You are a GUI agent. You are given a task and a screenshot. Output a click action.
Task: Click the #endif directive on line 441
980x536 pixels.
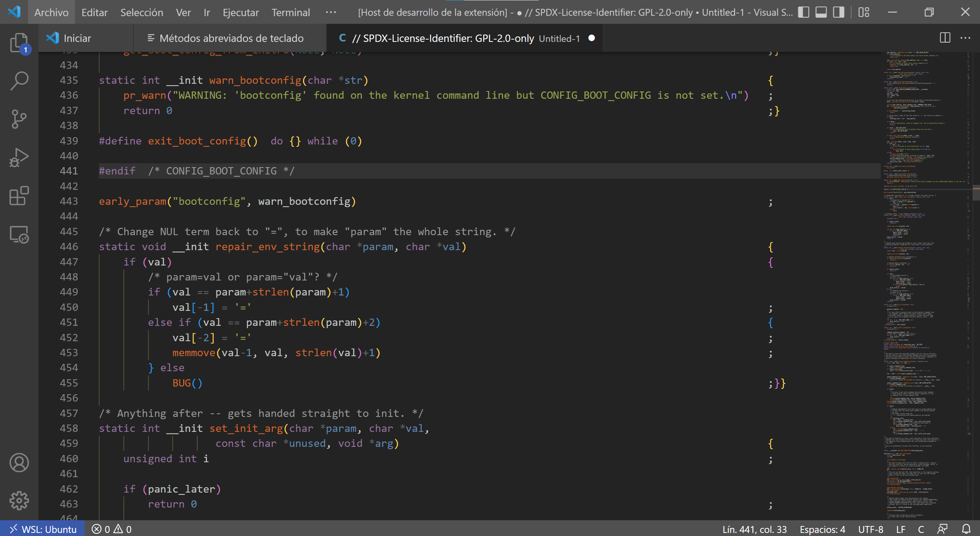pos(117,171)
